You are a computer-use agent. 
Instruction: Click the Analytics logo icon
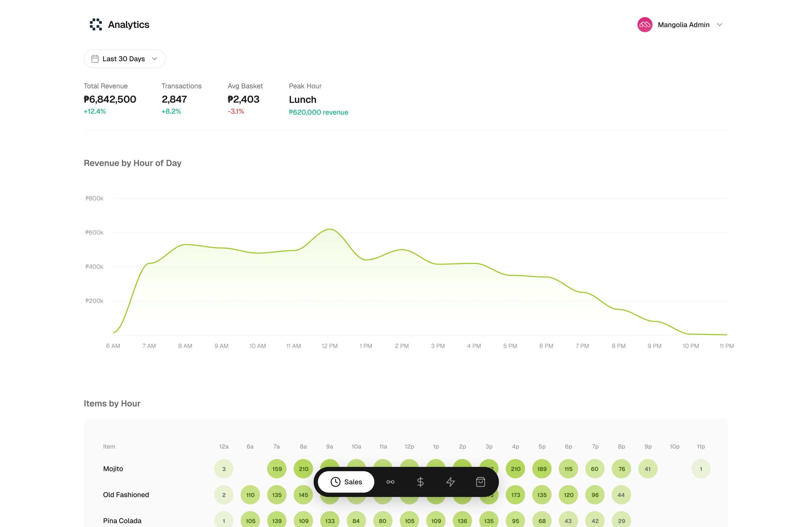tap(96, 24)
